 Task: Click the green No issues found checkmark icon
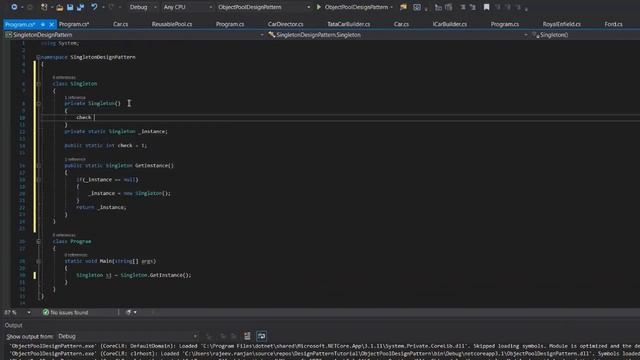click(46, 312)
